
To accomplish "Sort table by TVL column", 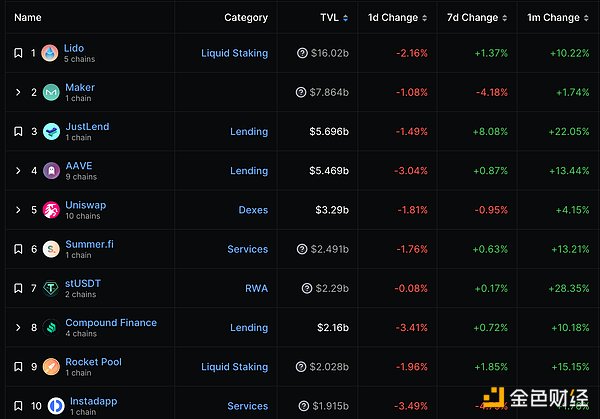I will point(332,18).
